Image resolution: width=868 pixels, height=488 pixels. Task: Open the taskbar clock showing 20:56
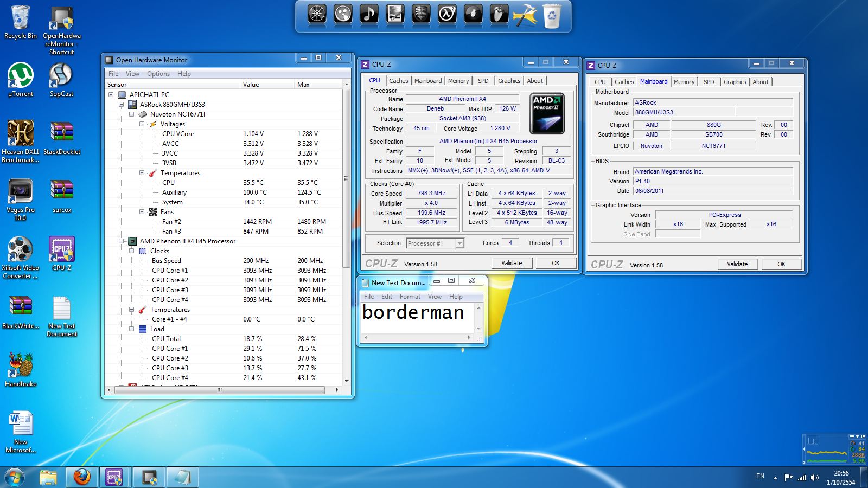(x=841, y=478)
